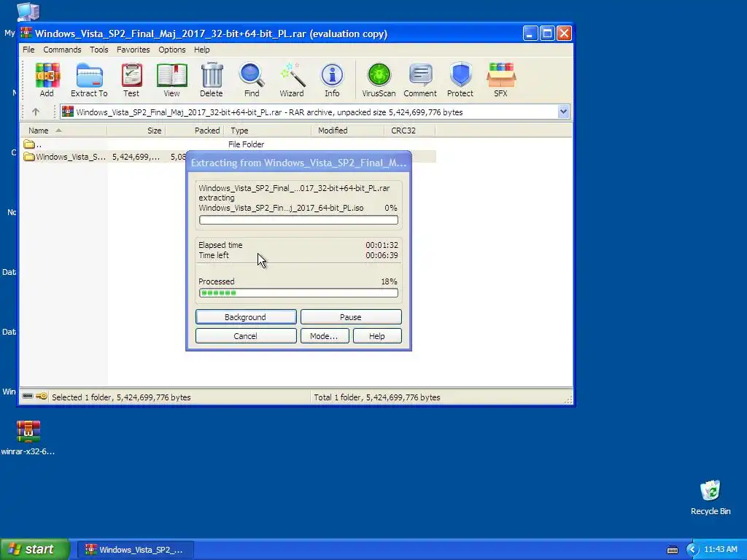The image size is (747, 560).
Task: Sort by the Type column header
Action: (x=267, y=131)
